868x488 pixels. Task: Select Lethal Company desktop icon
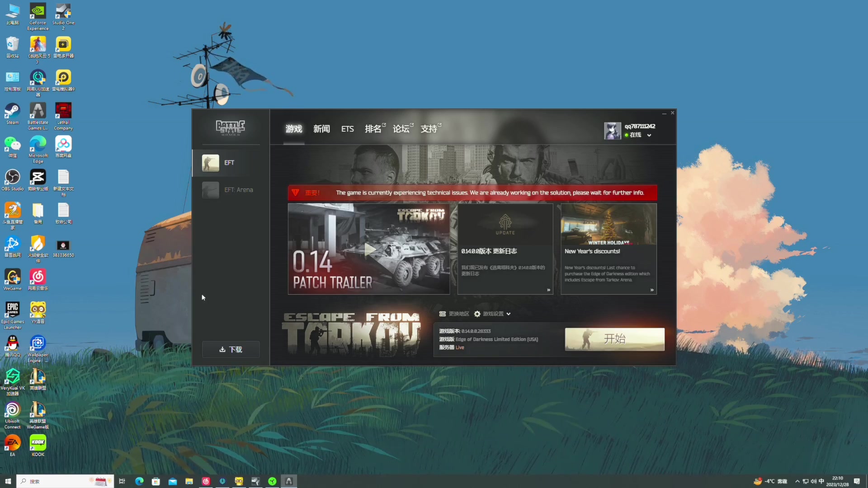point(63,117)
